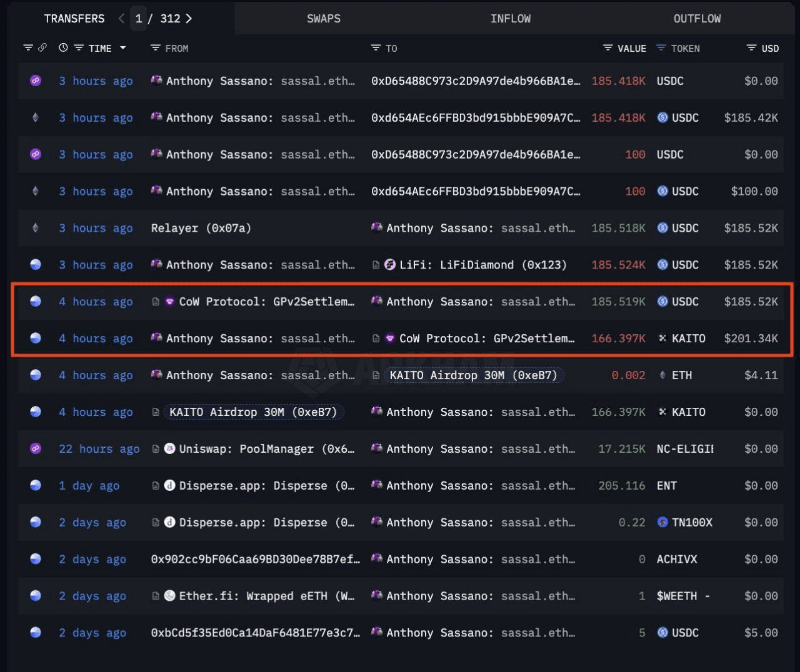Click the '1 day ago' timestamp
The width and height of the screenshot is (800, 672).
(x=89, y=486)
